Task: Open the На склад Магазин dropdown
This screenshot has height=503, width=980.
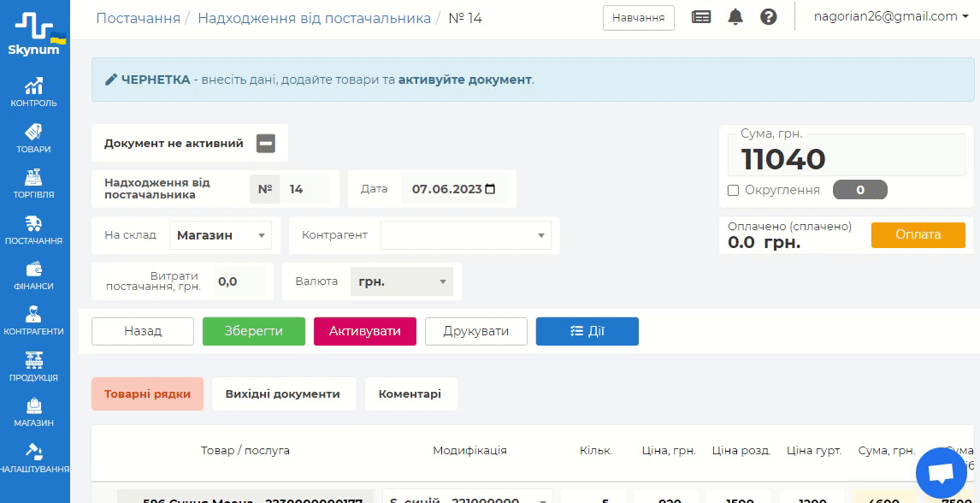Action: pyautogui.click(x=221, y=235)
